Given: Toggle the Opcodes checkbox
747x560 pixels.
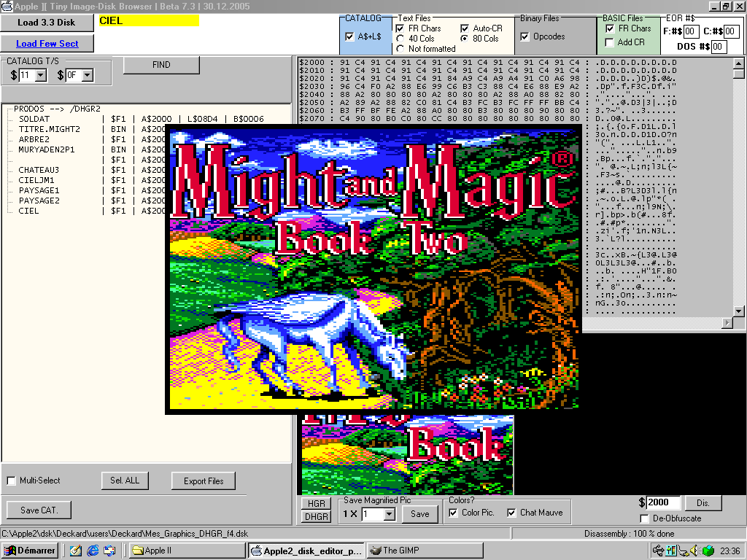Looking at the screenshot, I should 525,36.
